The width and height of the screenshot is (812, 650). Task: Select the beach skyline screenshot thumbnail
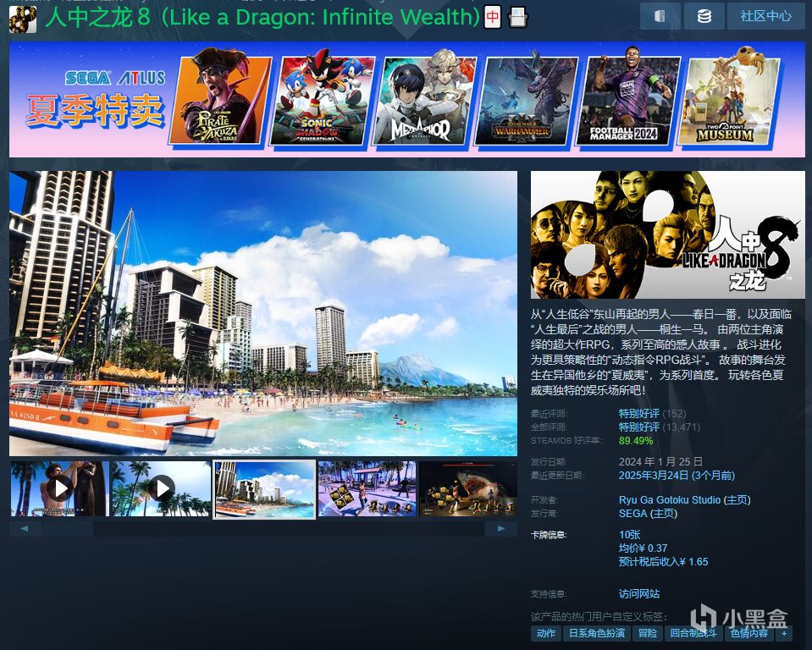[x=264, y=489]
